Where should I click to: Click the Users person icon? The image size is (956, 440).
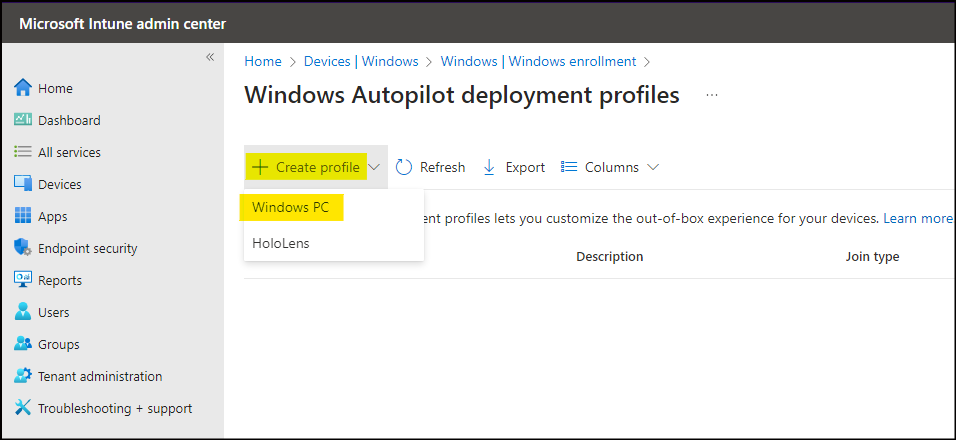click(x=23, y=312)
